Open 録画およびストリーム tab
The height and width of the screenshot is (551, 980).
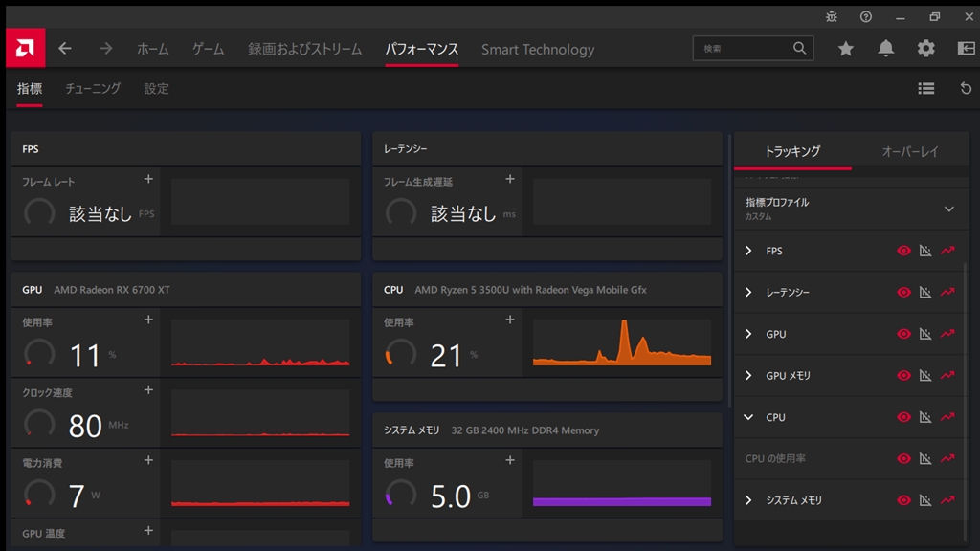coord(305,50)
